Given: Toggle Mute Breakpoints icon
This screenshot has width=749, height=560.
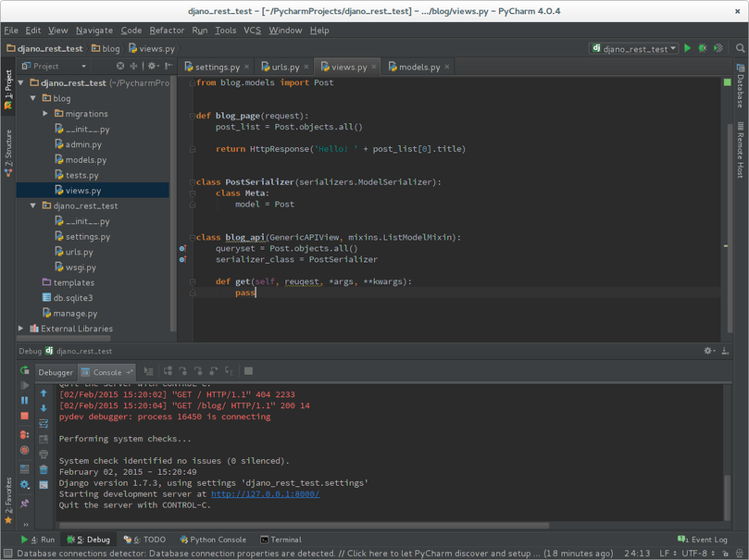Looking at the screenshot, I should click(x=25, y=450).
